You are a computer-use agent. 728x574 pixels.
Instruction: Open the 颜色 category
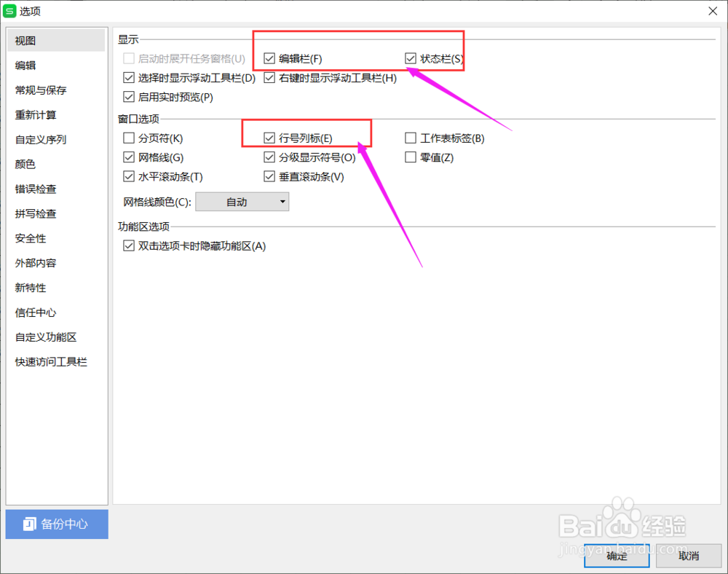(56, 164)
